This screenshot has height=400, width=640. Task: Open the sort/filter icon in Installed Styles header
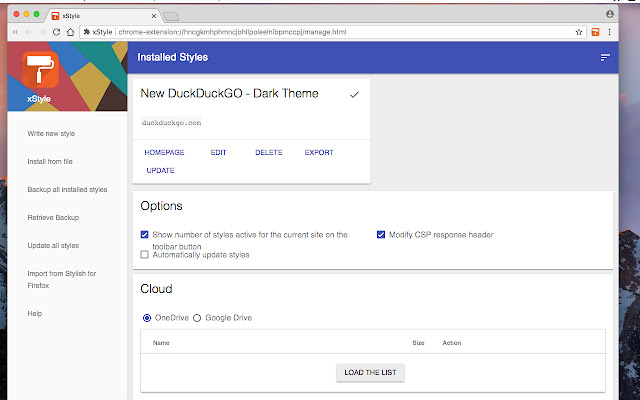click(604, 57)
